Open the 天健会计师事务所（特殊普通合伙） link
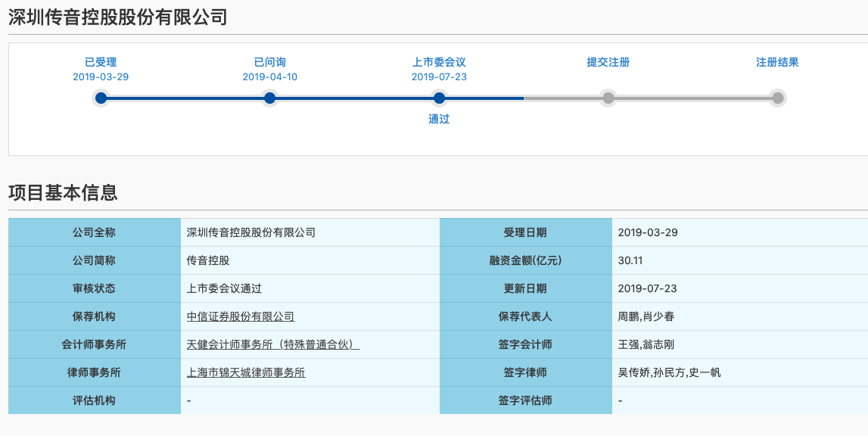The width and height of the screenshot is (868, 436). pos(273,344)
